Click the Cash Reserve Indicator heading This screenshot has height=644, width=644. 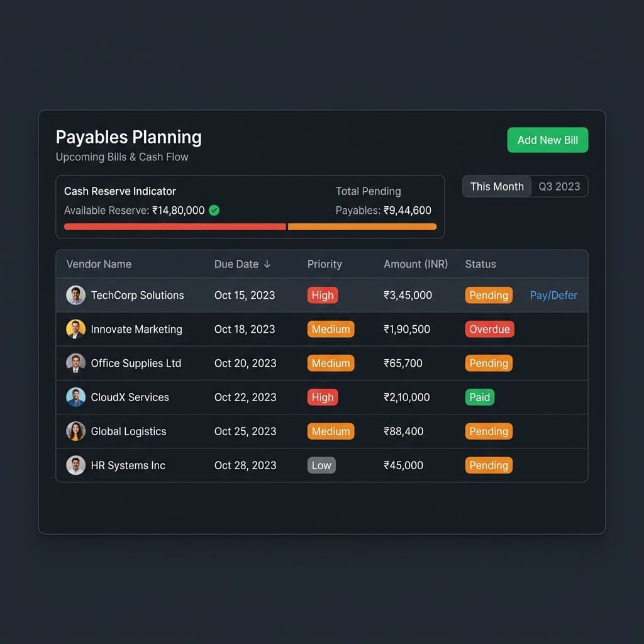tap(120, 191)
